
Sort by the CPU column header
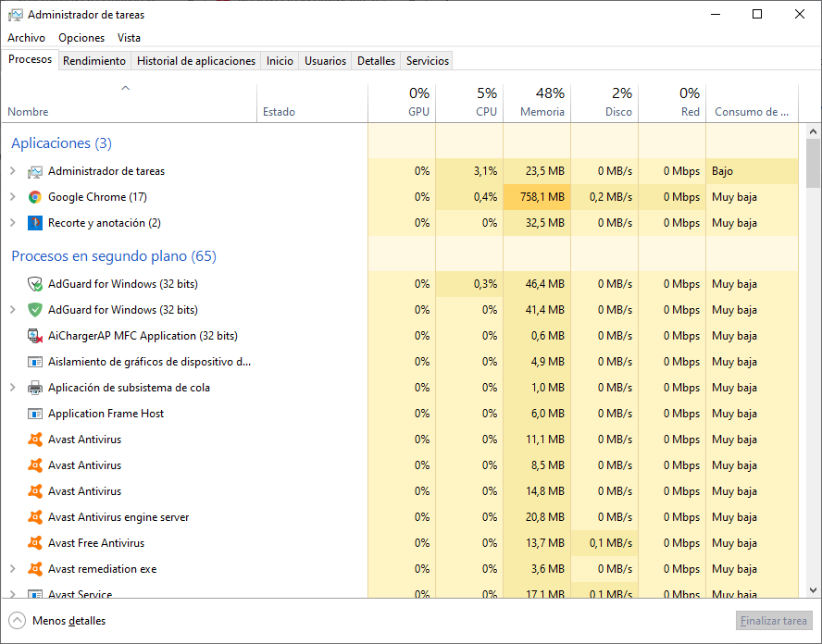(469, 104)
